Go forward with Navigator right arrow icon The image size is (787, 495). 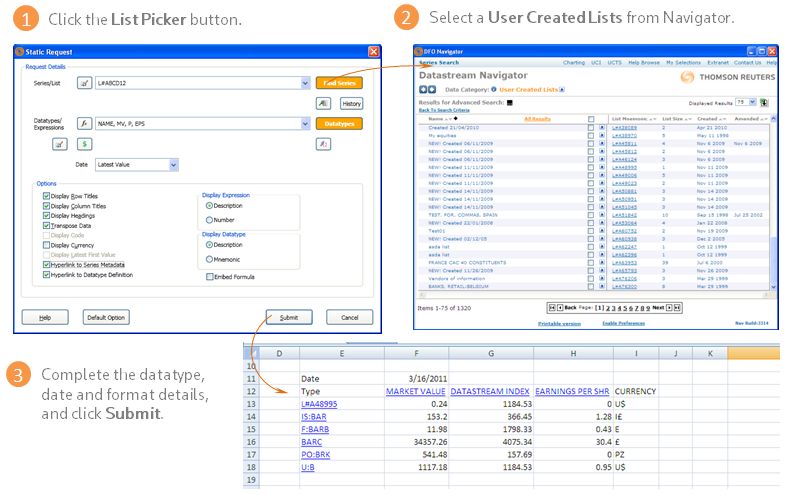(432, 89)
